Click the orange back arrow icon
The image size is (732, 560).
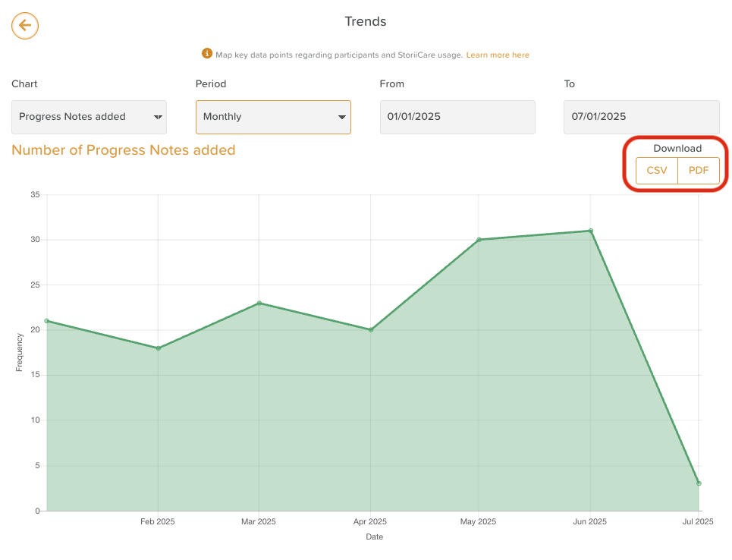point(25,26)
